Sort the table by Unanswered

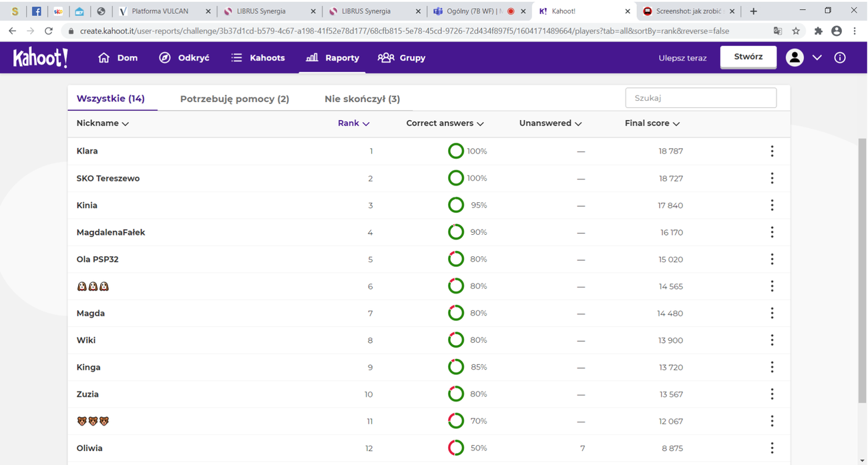551,123
